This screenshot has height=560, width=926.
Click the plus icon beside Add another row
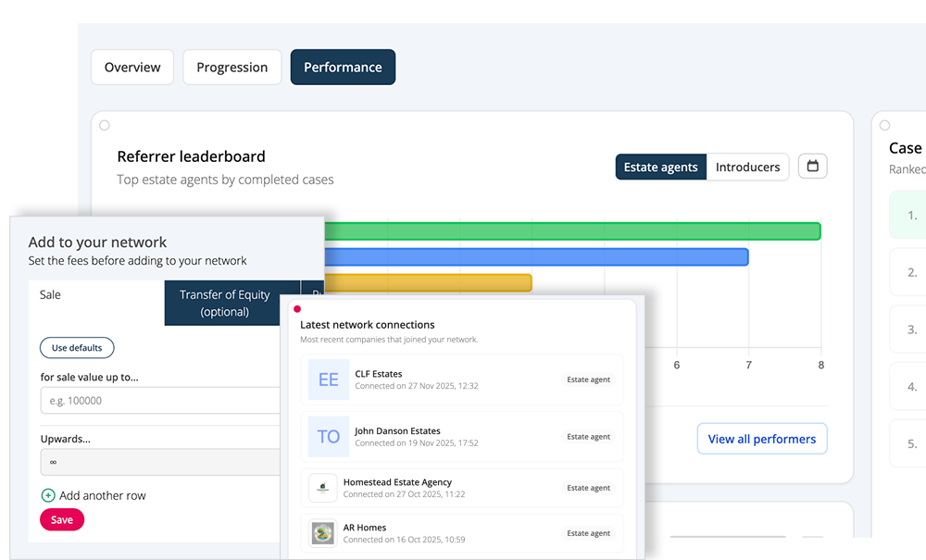click(48, 495)
